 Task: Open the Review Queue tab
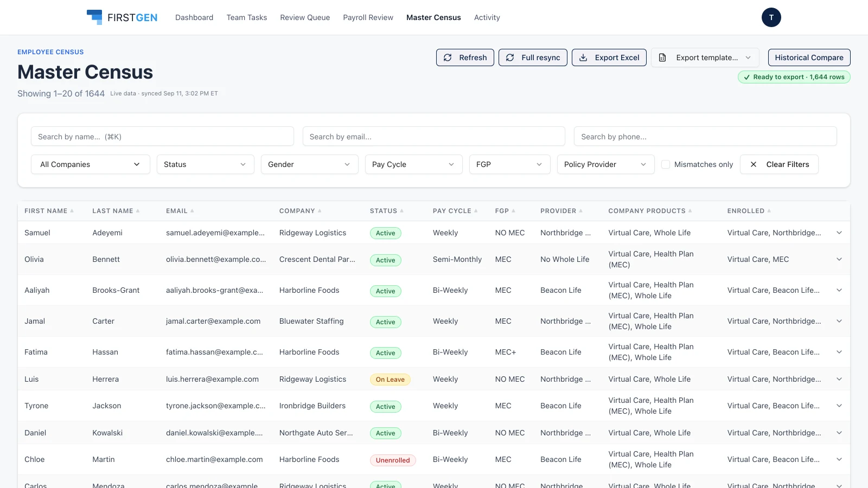click(305, 17)
